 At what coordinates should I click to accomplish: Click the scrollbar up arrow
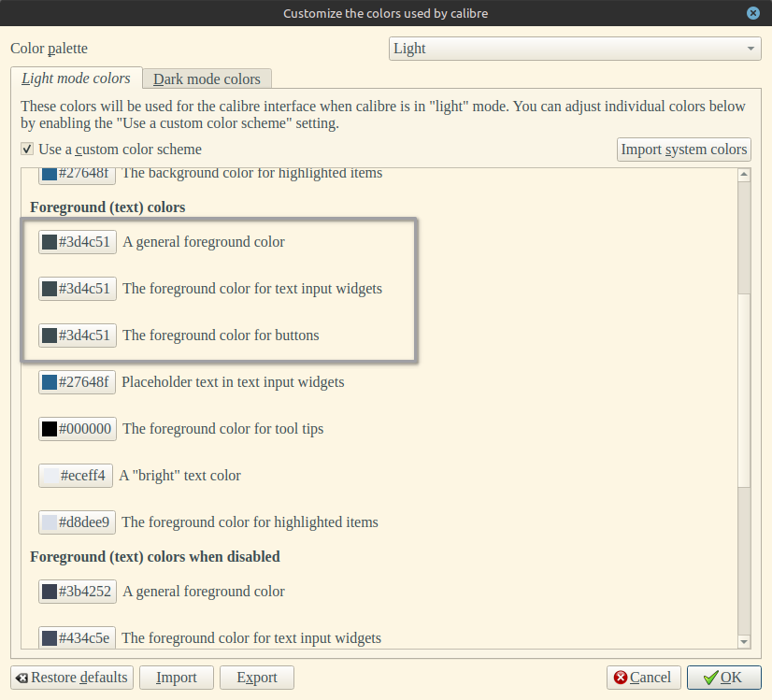[744, 174]
